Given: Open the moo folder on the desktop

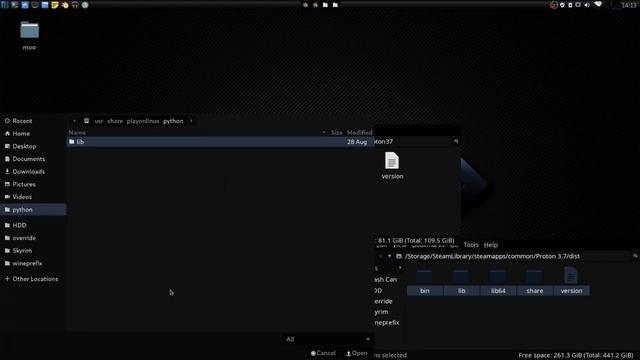Looking at the screenshot, I should click(x=29, y=36).
